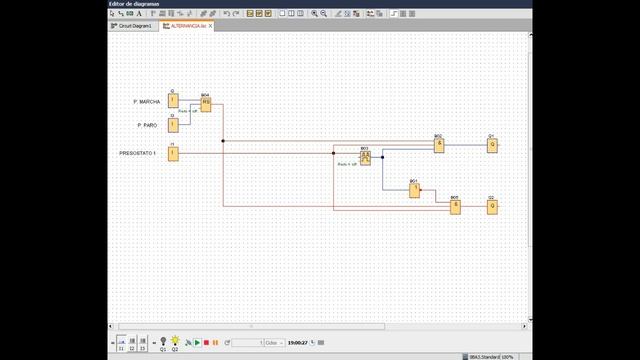Click the first yellow block toolbar icon
The height and width of the screenshot is (360, 640).
pos(250,14)
